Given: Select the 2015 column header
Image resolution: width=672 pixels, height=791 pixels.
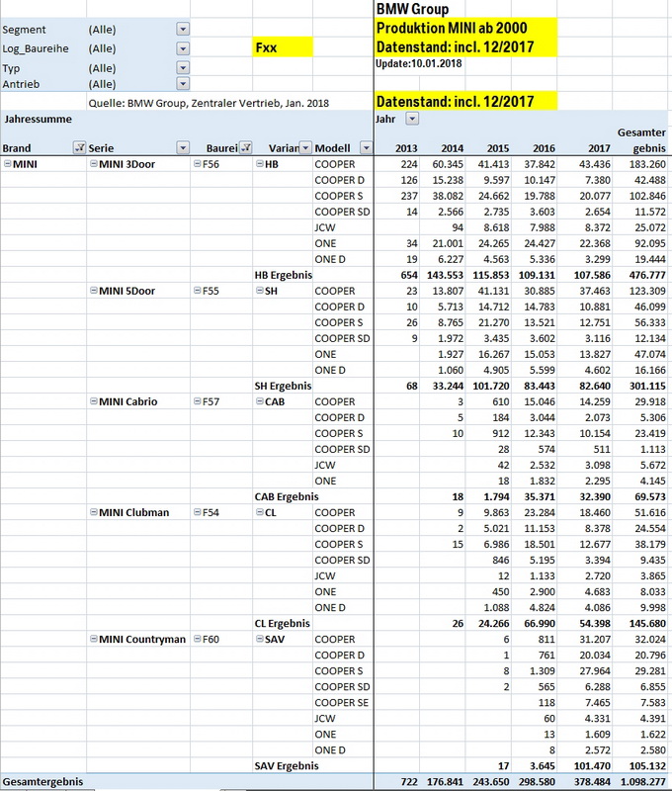Looking at the screenshot, I should tap(497, 148).
